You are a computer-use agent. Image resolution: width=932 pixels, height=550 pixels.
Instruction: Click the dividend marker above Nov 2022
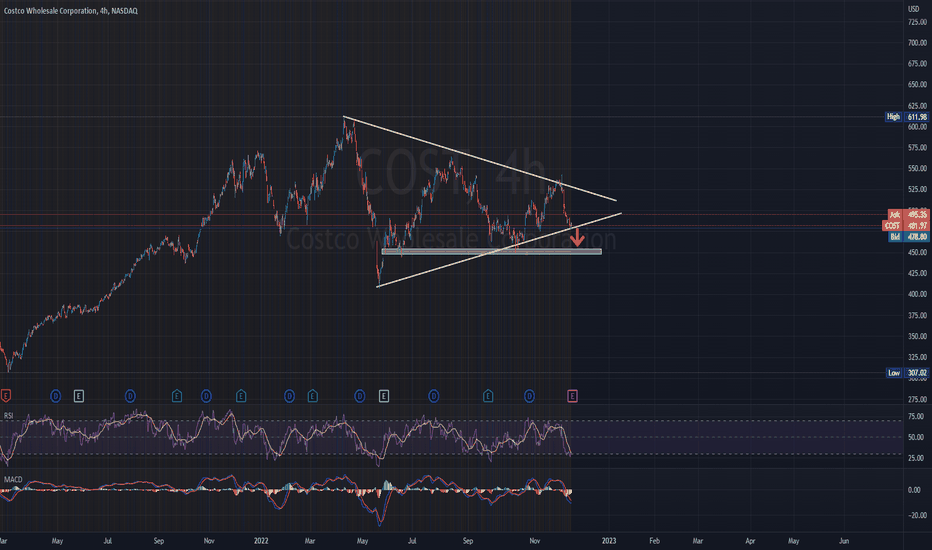529,396
